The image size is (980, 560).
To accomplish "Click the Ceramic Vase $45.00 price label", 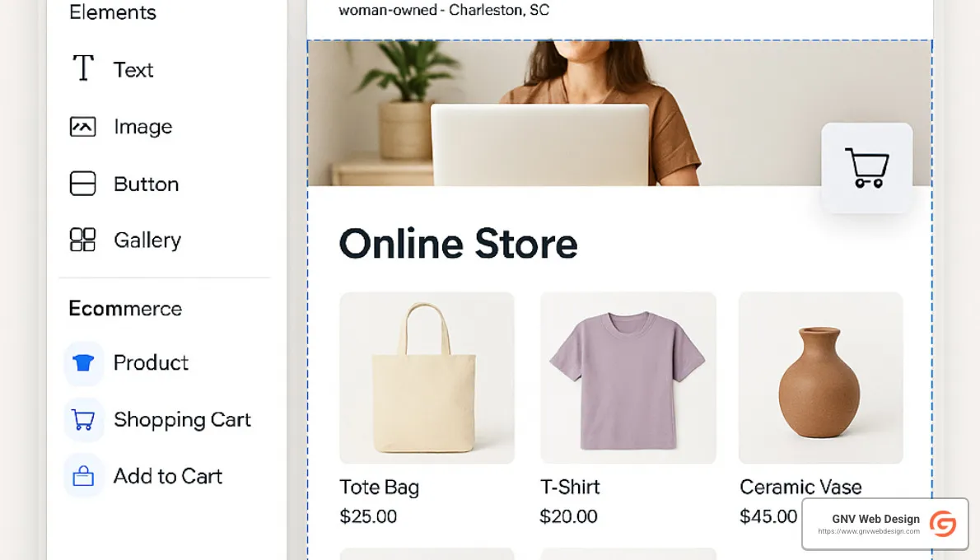I will click(x=768, y=516).
